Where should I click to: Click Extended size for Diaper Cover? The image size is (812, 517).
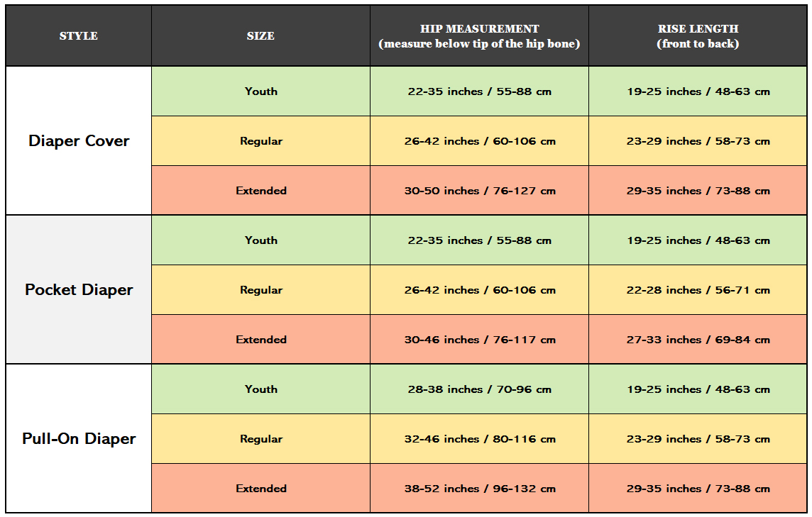click(260, 191)
